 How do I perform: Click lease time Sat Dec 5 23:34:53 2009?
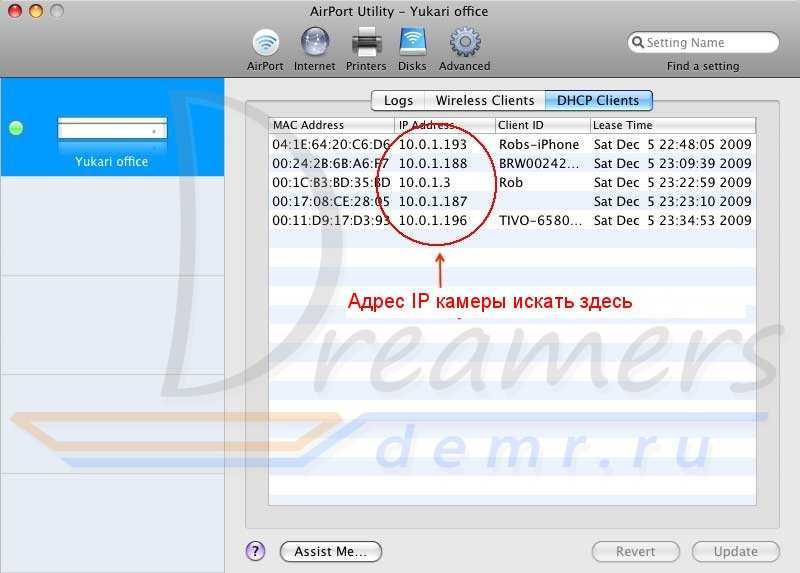[x=672, y=220]
